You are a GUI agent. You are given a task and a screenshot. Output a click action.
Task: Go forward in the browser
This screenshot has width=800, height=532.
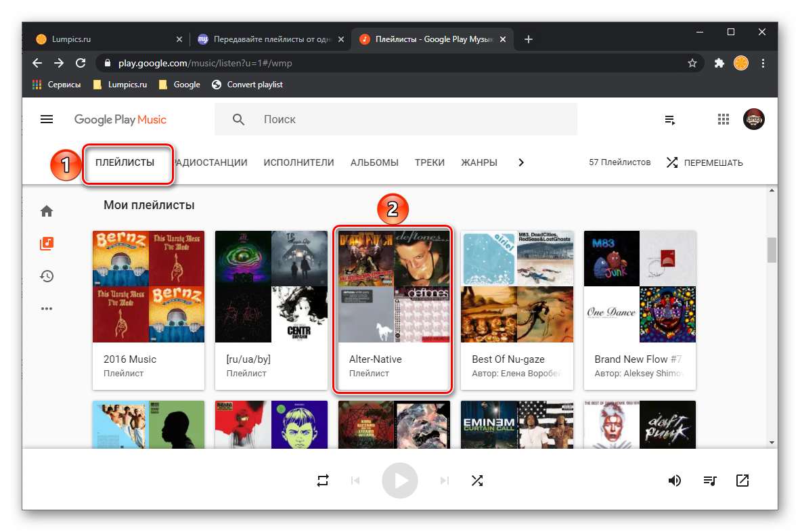(59, 63)
